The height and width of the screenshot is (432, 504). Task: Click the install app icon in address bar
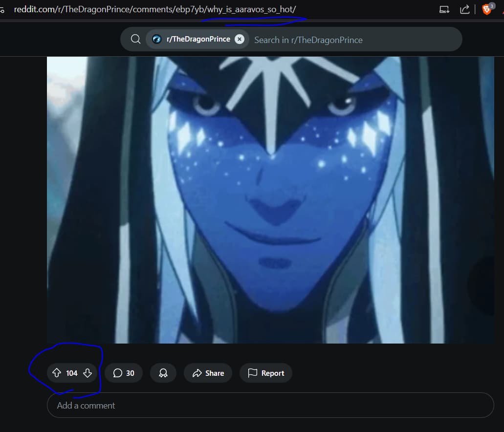click(x=444, y=9)
